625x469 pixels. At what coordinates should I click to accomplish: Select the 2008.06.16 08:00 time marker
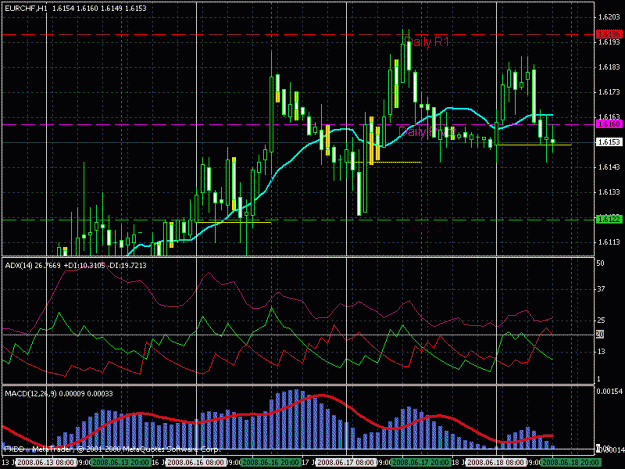[x=196, y=463]
